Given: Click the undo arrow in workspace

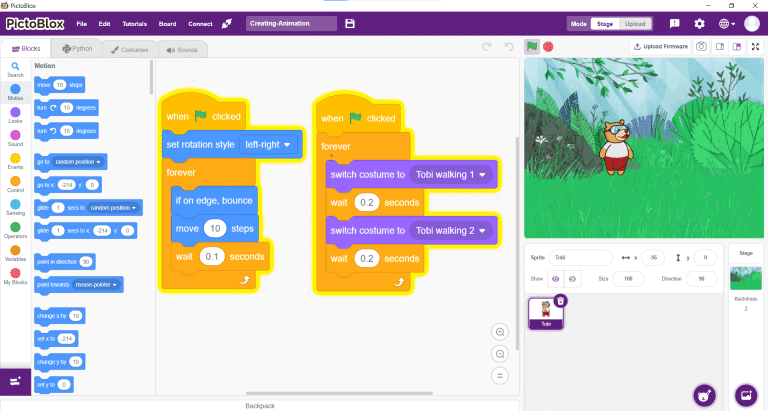Looking at the screenshot, I should coord(509,47).
